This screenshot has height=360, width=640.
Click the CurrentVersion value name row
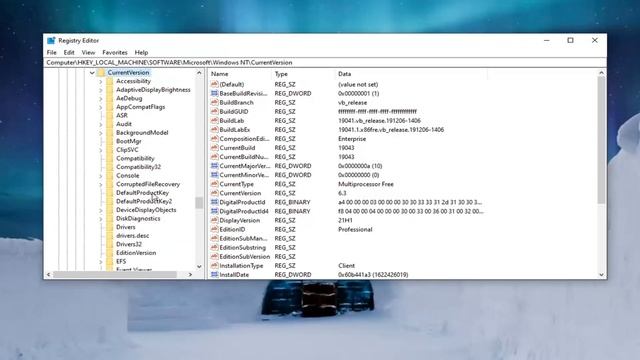[240, 193]
